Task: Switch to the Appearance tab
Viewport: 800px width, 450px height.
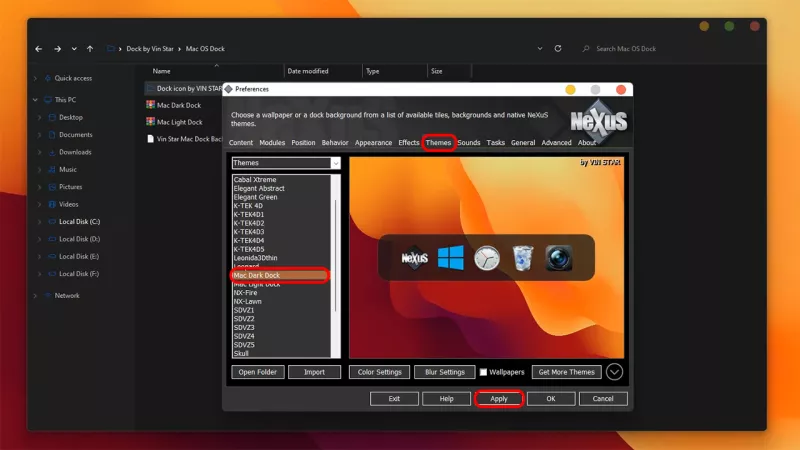Action: [373, 143]
